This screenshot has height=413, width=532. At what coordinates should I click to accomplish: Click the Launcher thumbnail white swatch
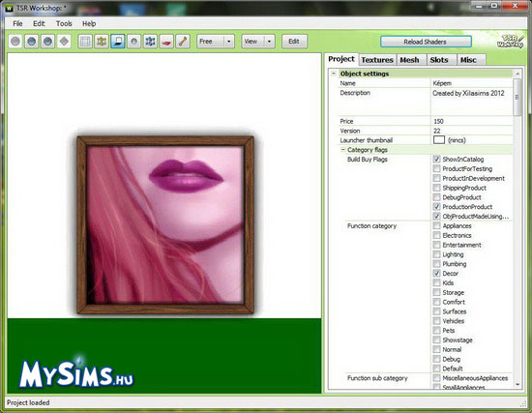[439, 140]
